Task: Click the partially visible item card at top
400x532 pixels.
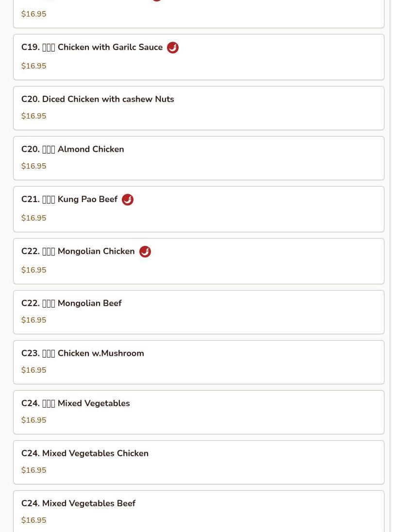Action: click(x=199, y=14)
